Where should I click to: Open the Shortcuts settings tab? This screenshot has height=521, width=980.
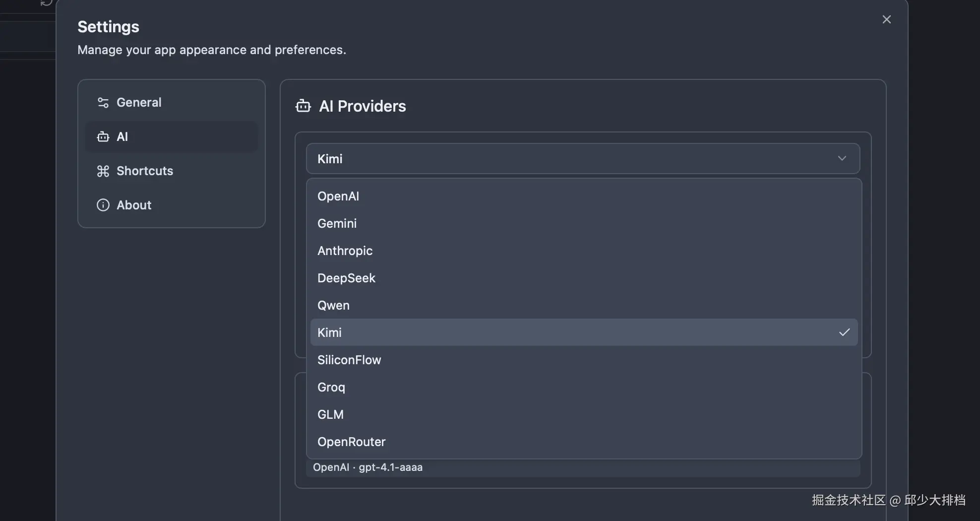pos(144,171)
